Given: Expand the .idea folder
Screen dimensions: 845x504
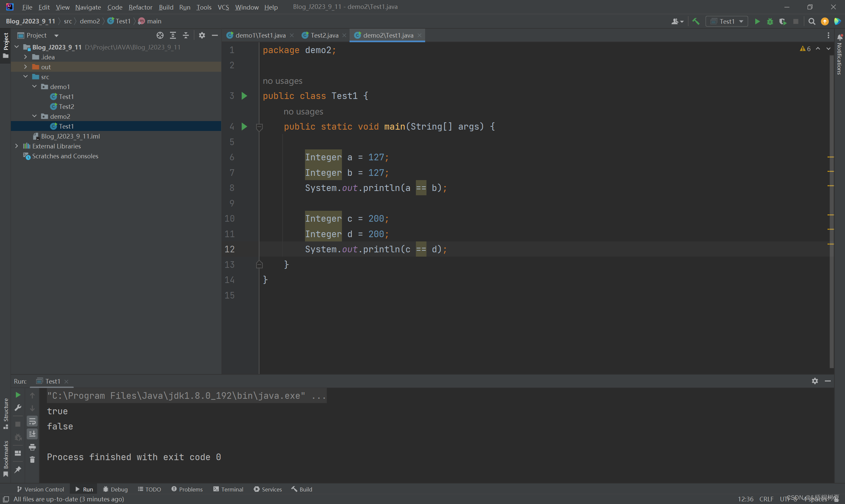Looking at the screenshot, I should (25, 57).
